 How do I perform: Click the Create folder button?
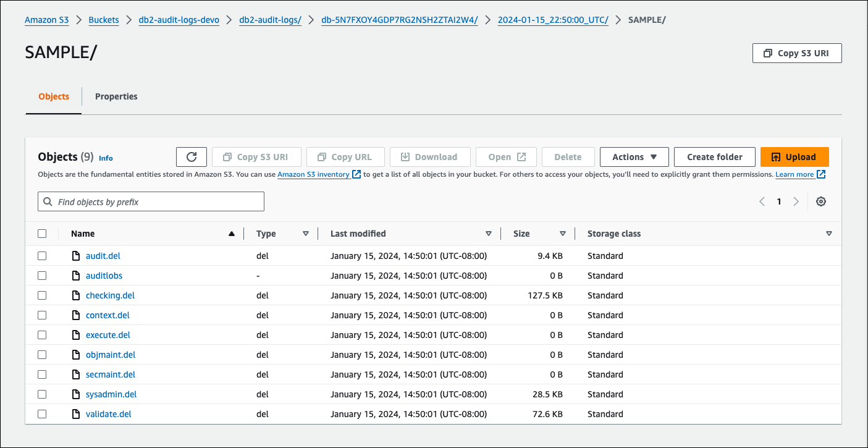point(714,156)
